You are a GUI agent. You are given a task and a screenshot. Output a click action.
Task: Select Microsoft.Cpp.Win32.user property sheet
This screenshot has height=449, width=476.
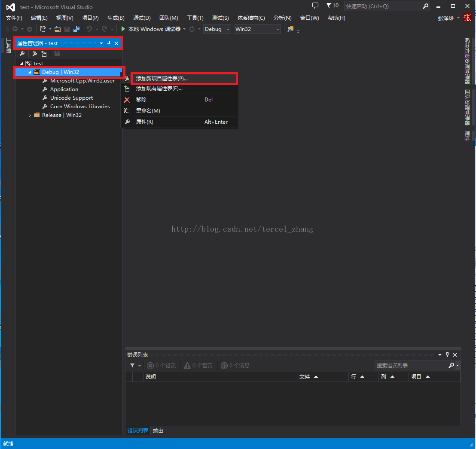pos(82,81)
